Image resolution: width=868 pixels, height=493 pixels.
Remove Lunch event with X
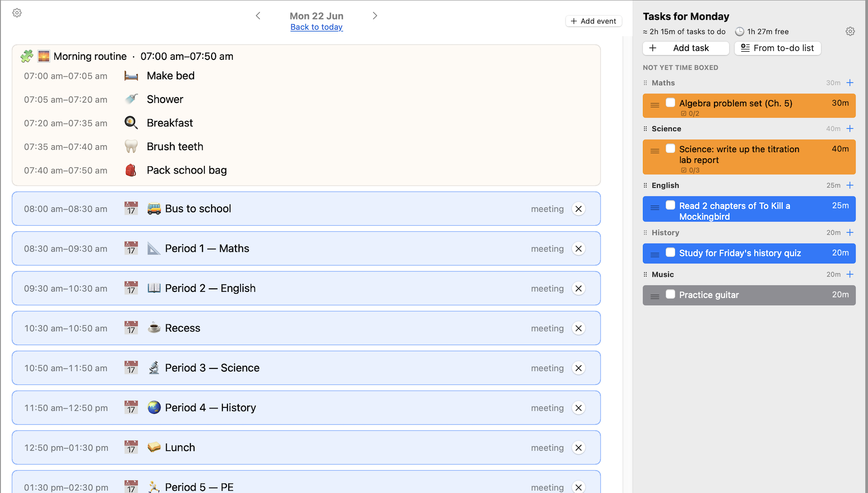(x=579, y=448)
